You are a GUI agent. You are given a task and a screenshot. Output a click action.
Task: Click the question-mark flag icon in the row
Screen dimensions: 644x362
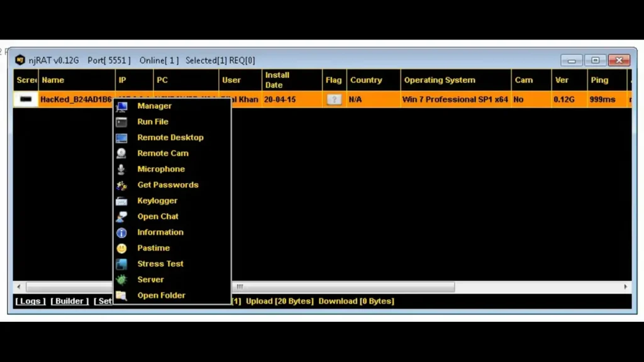334,99
